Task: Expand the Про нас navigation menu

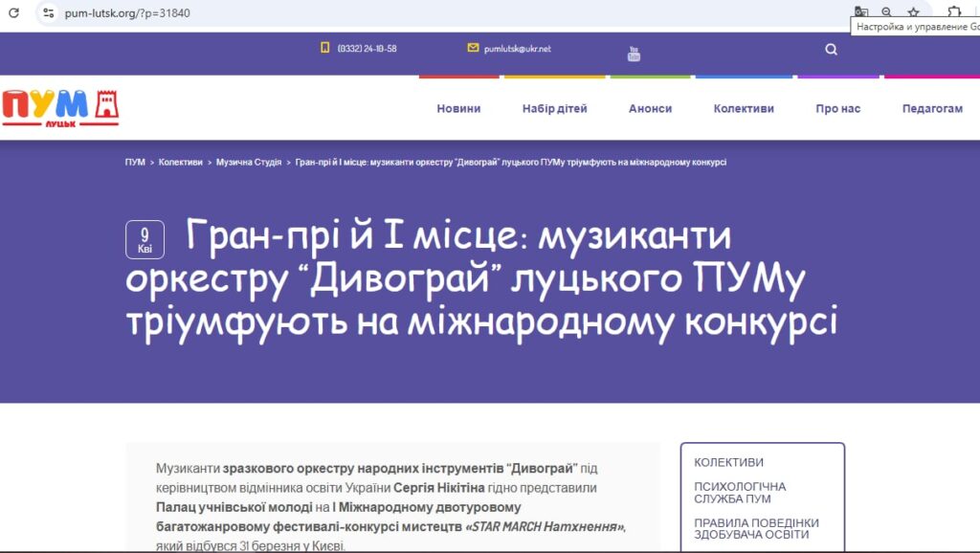Action: (x=837, y=109)
